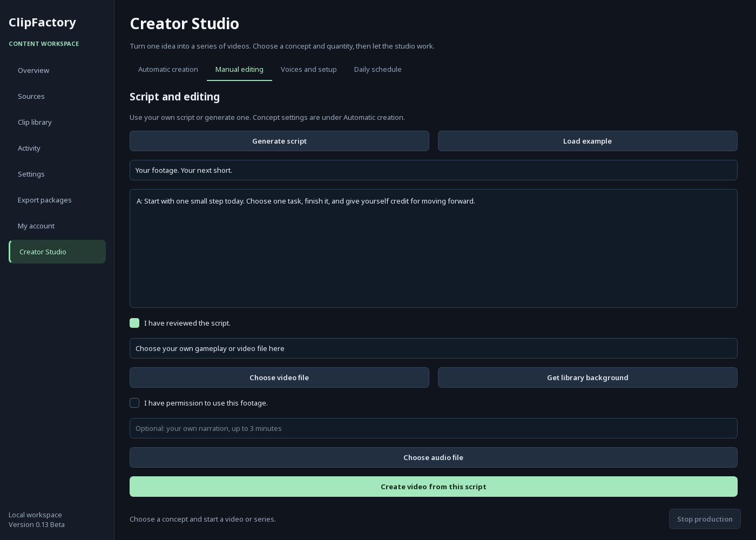Click the 'Version 0.13 Beta' text
Viewport: 756px width, 540px height.
pyautogui.click(x=37, y=524)
